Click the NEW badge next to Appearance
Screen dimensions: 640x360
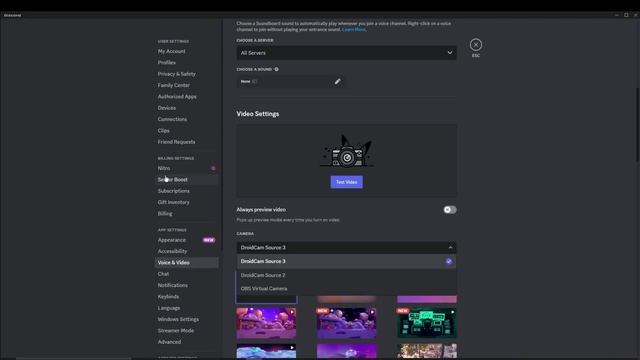point(209,240)
